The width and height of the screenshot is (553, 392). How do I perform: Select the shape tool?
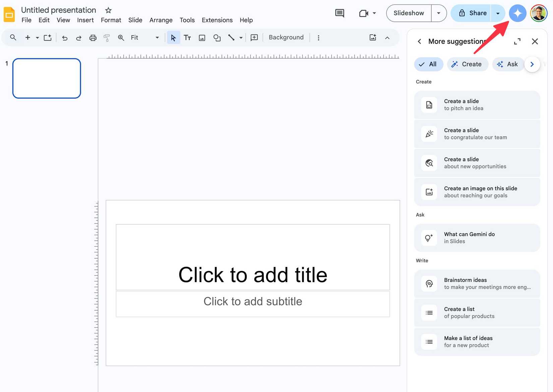[x=217, y=38]
